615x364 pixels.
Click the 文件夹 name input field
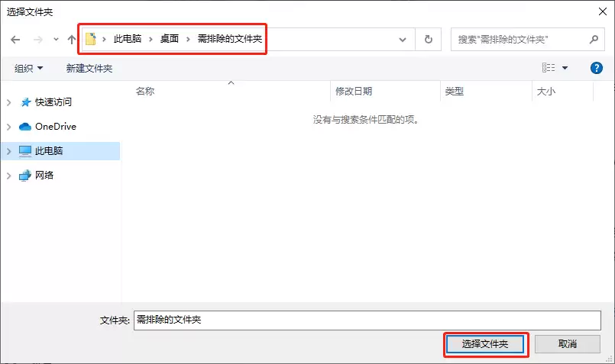pos(367,321)
